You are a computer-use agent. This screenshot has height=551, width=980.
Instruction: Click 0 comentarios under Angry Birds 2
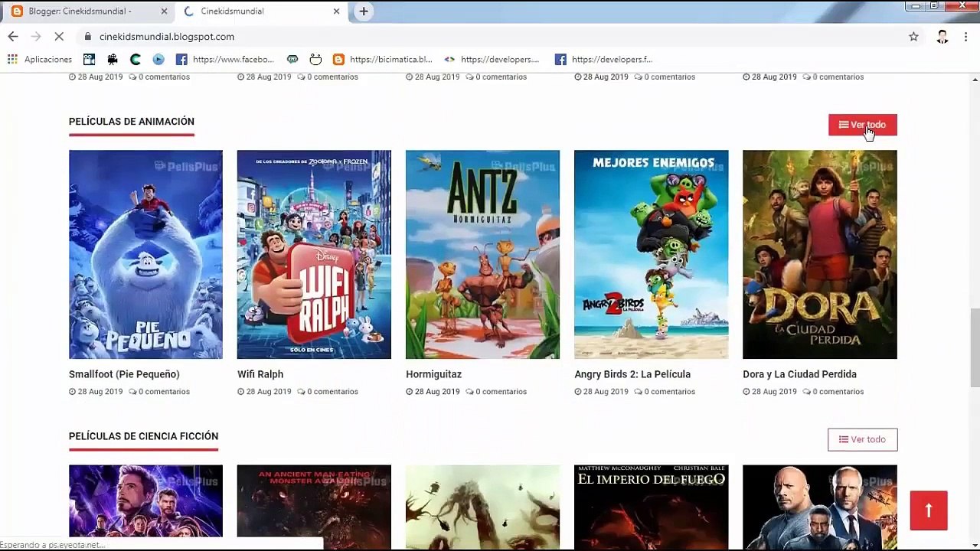[665, 391]
